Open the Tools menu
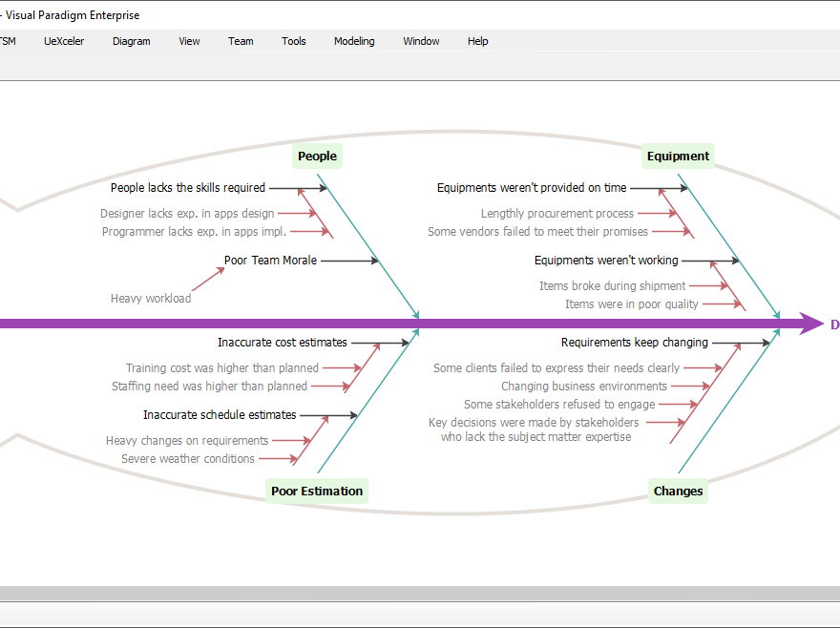 point(293,41)
